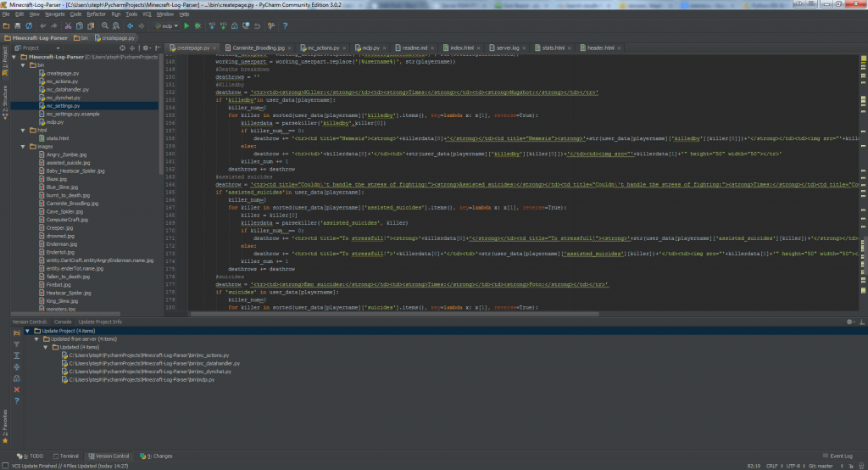The width and height of the screenshot is (868, 470).
Task: Open Settings with the wrench icon
Action: (271, 25)
